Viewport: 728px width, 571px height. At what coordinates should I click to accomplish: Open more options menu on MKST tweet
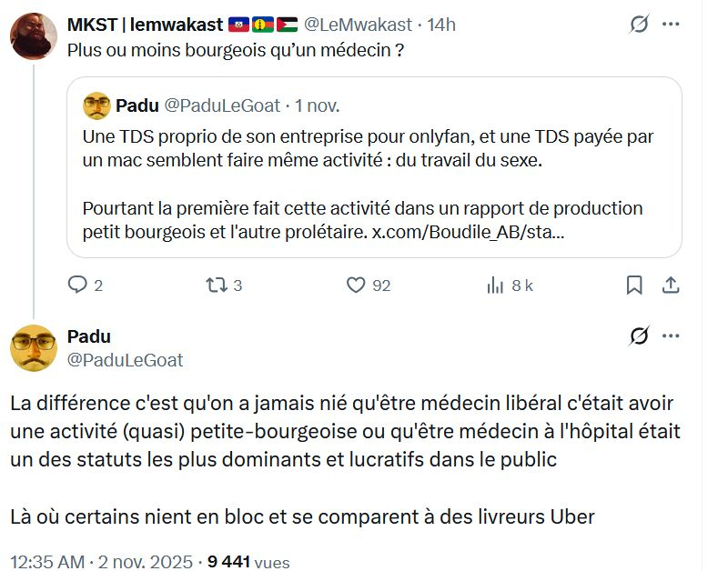[672, 25]
